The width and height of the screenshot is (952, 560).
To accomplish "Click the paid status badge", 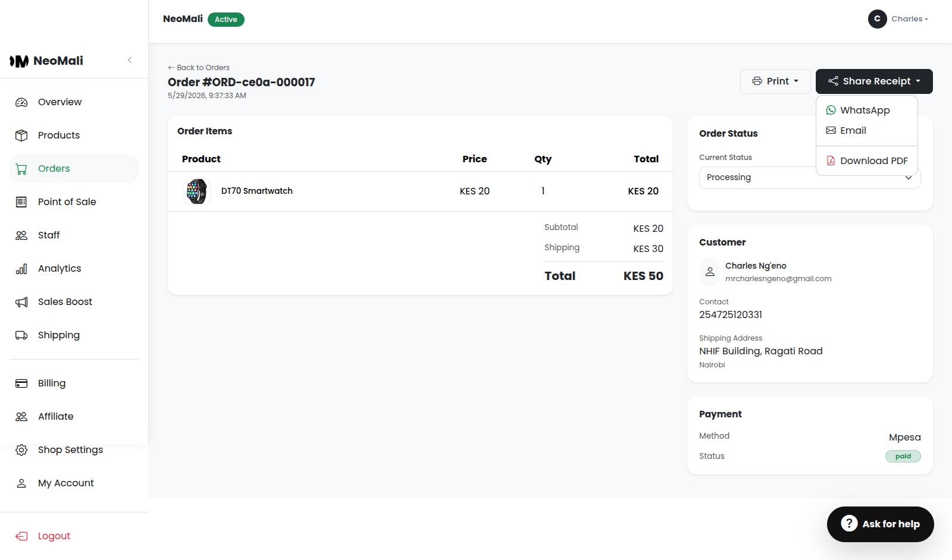I will [x=903, y=457].
